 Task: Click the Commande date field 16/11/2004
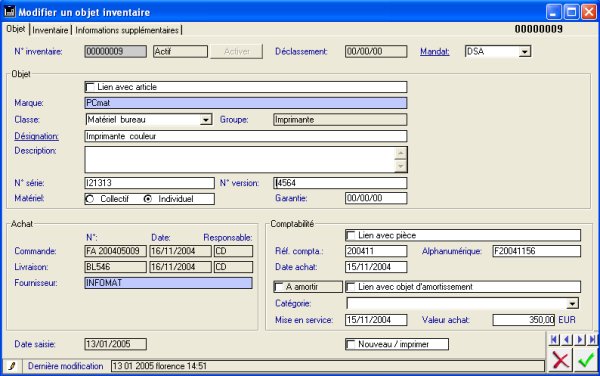(180, 251)
